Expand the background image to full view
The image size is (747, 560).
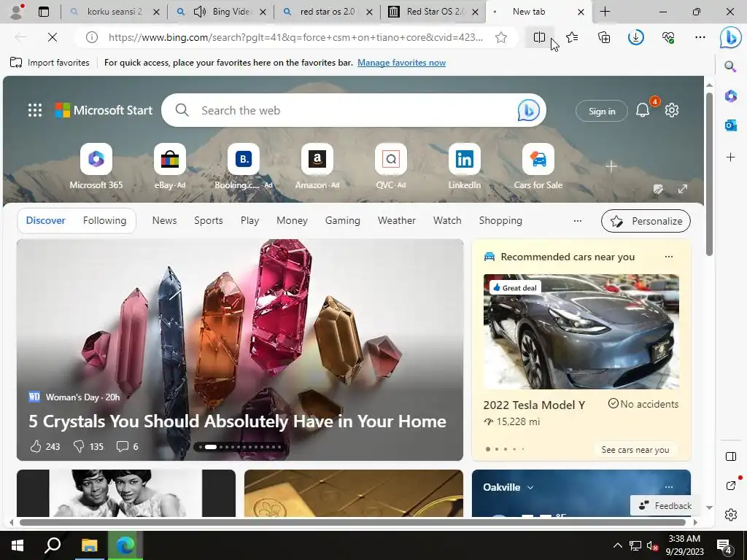point(683,189)
